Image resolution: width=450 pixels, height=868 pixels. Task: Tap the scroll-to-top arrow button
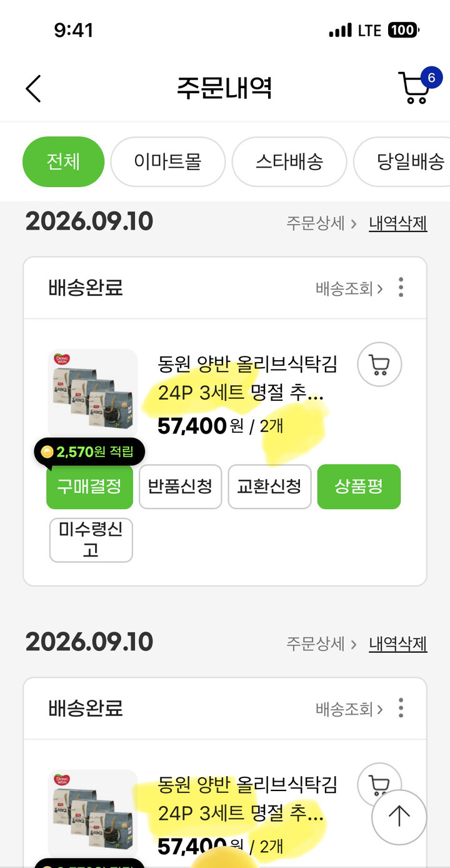[399, 817]
